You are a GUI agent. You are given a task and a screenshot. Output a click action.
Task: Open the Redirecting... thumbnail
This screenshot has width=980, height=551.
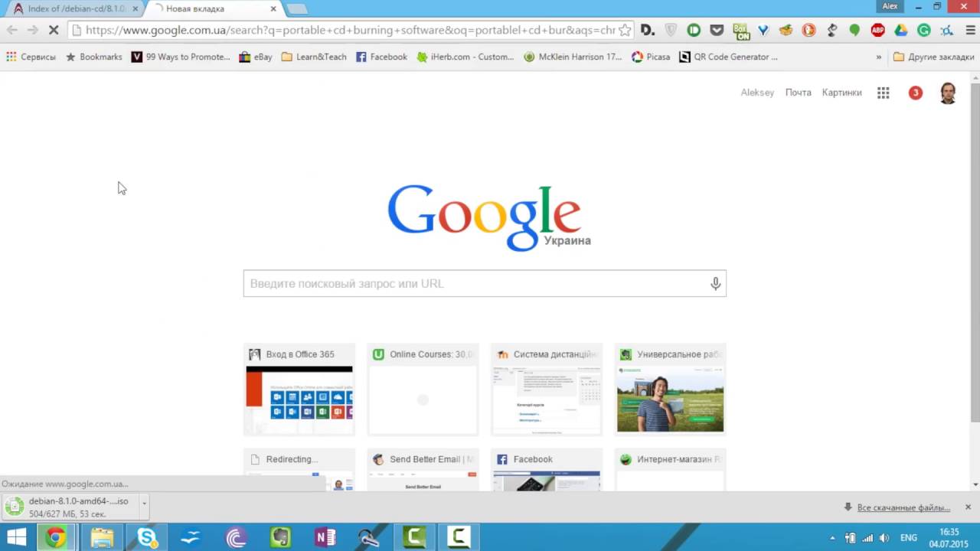(x=299, y=470)
